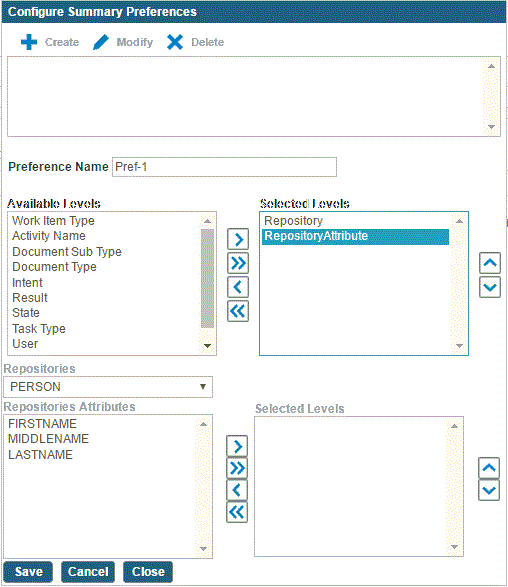
Task: Click the pencil Modify icon
Action: coord(101,42)
